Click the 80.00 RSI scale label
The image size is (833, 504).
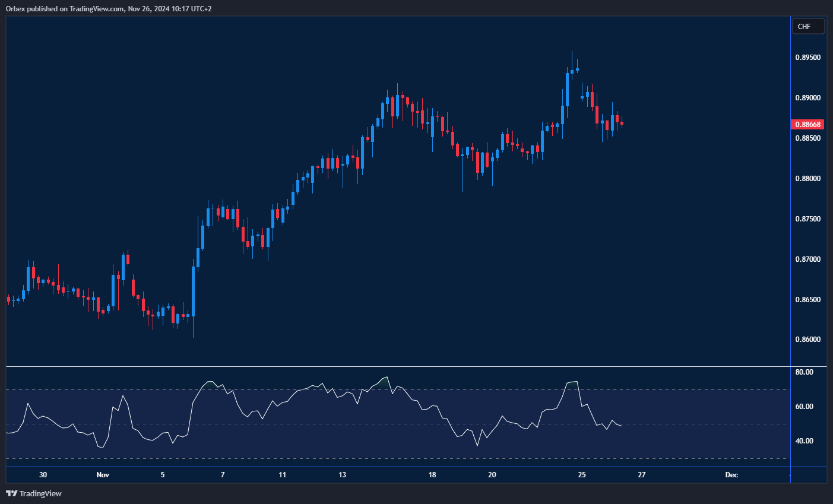804,372
